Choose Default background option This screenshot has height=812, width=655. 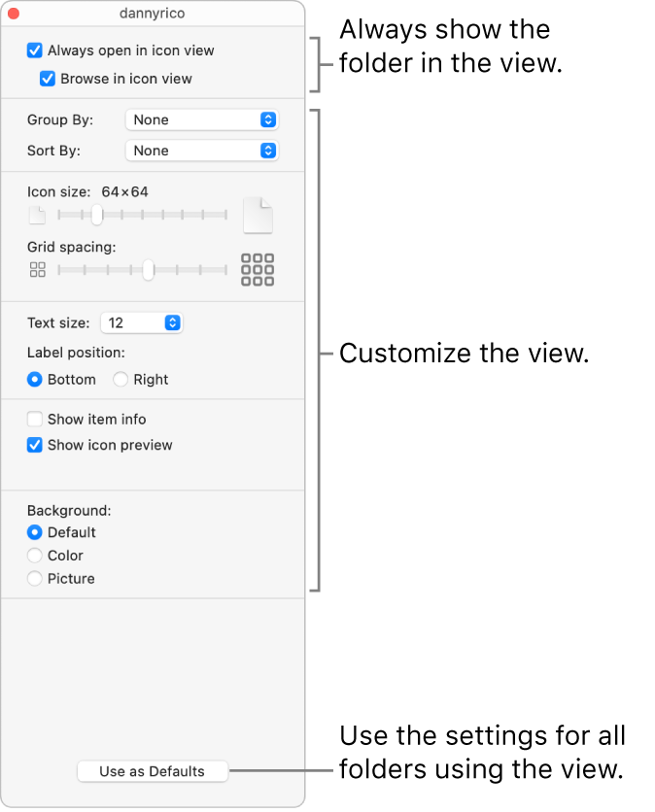(x=35, y=532)
